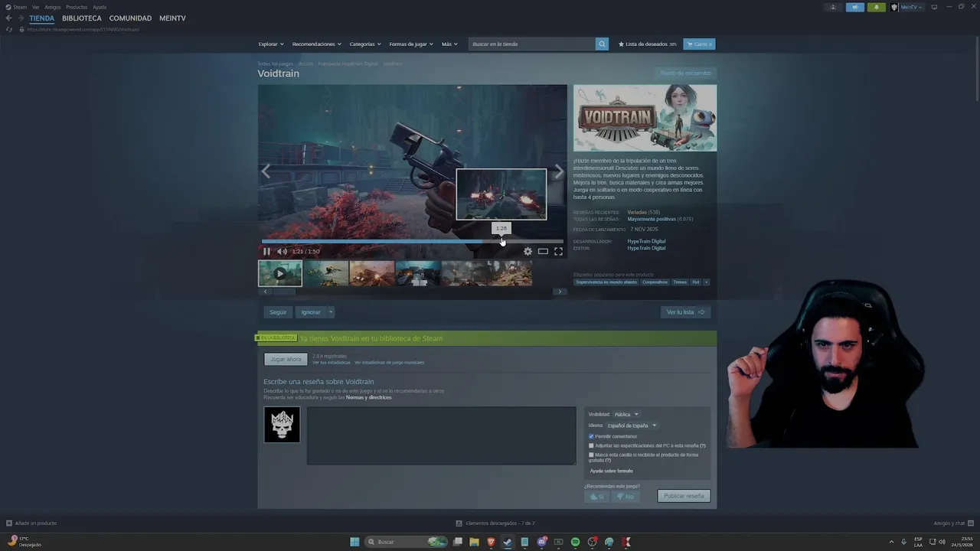Screen dimensions: 980x551
Task: Open the Más dropdown in store nav
Action: coord(449,44)
